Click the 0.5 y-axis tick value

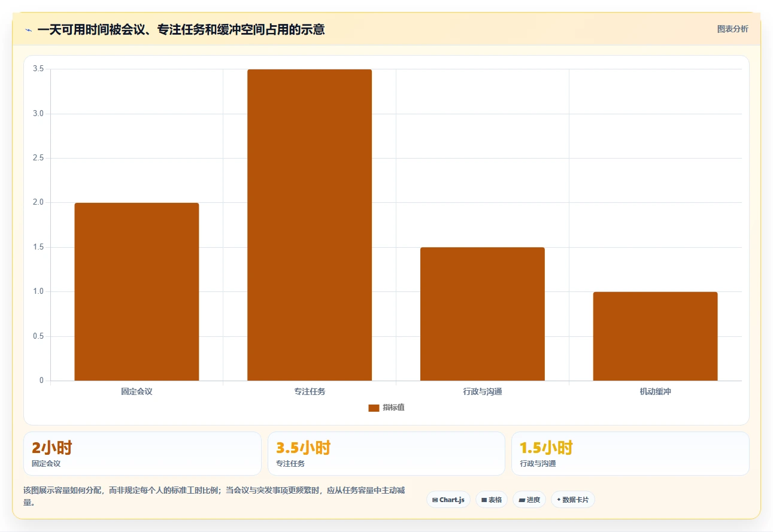point(38,336)
